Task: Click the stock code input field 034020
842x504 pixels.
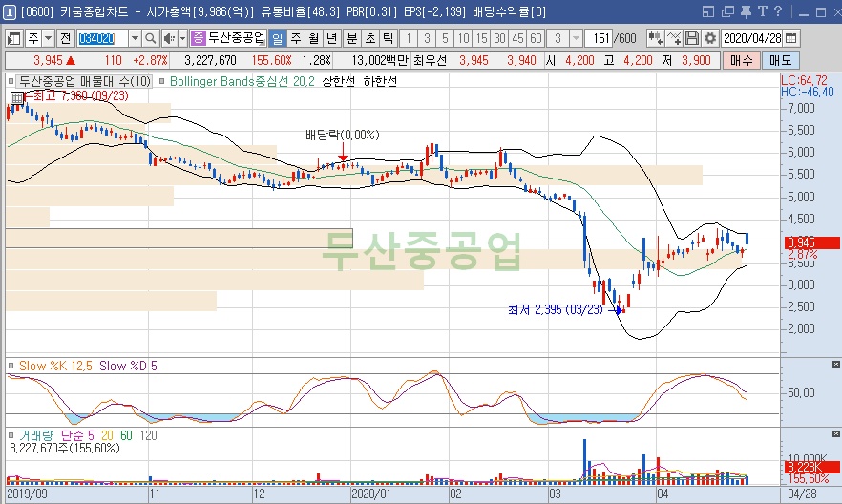Action: click(x=102, y=38)
